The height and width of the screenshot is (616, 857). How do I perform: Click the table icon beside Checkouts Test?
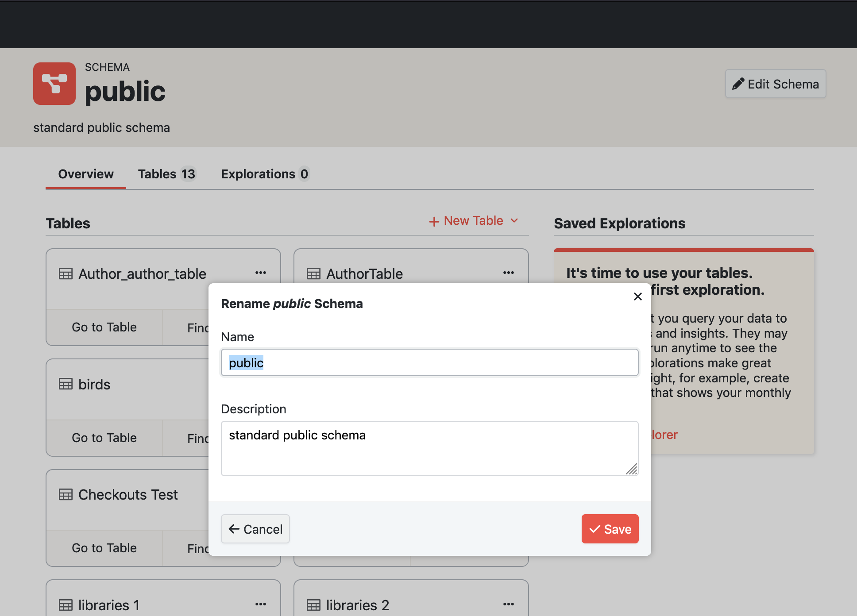(x=65, y=494)
